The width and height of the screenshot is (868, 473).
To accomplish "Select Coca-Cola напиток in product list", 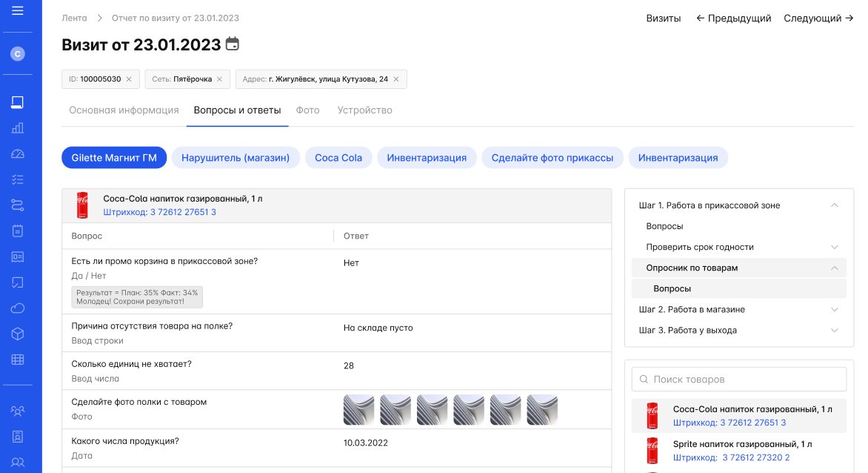I will (739, 415).
